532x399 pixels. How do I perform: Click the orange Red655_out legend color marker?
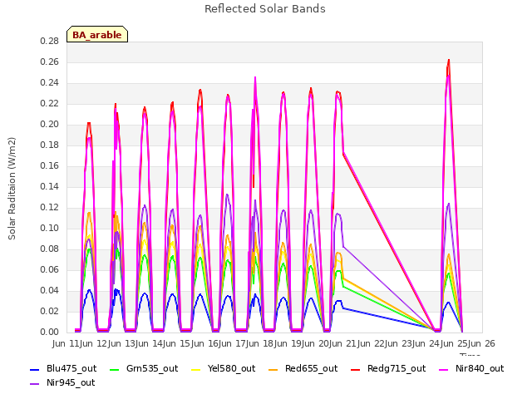pos(273,369)
